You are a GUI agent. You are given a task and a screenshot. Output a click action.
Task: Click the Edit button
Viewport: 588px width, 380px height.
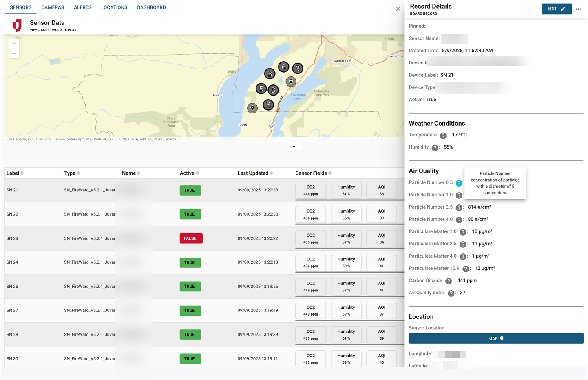pos(556,9)
